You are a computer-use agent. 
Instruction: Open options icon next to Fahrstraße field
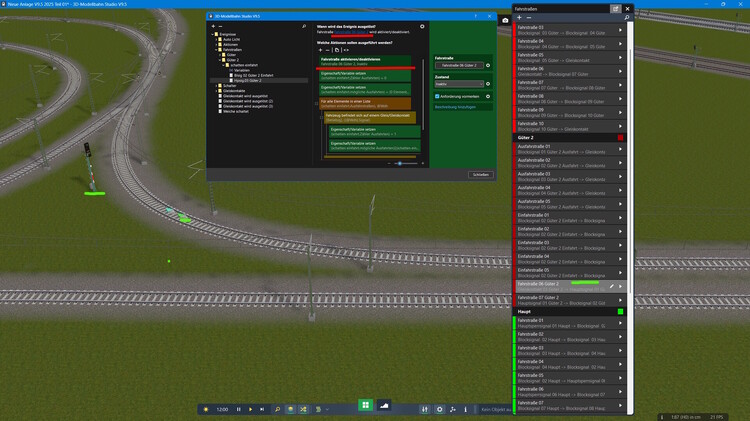click(x=488, y=66)
